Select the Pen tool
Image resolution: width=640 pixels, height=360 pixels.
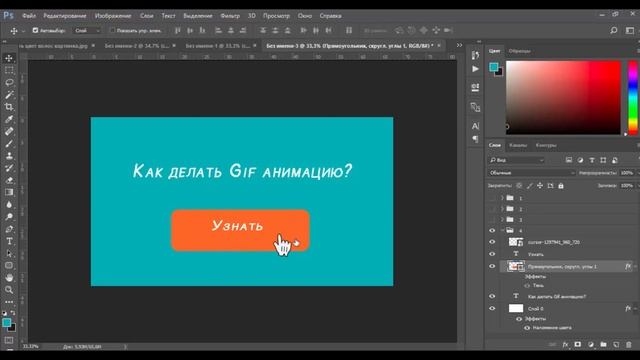pos(9,229)
